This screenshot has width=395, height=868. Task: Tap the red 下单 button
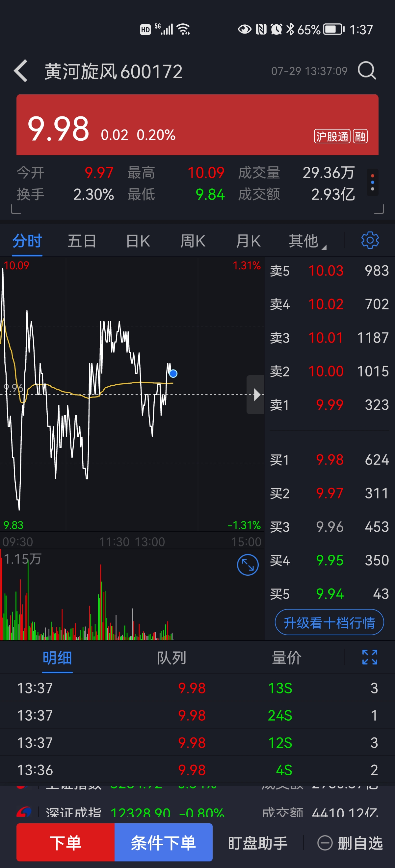tap(66, 842)
